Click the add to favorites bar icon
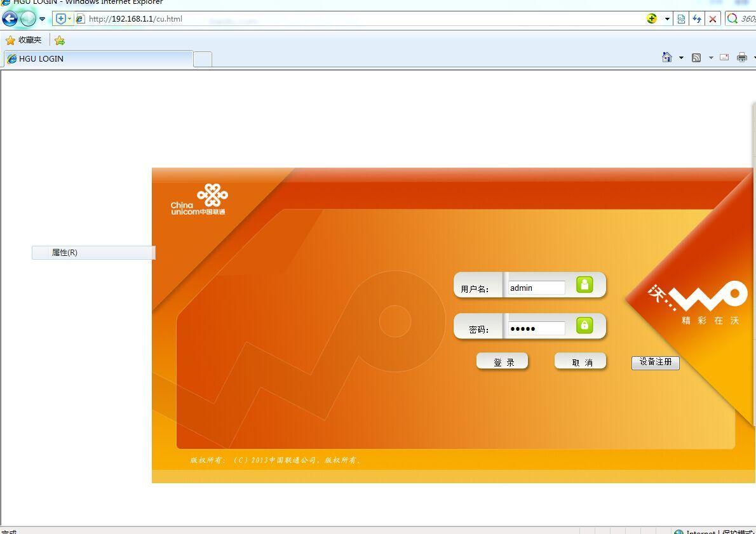The width and height of the screenshot is (756, 534). point(59,41)
